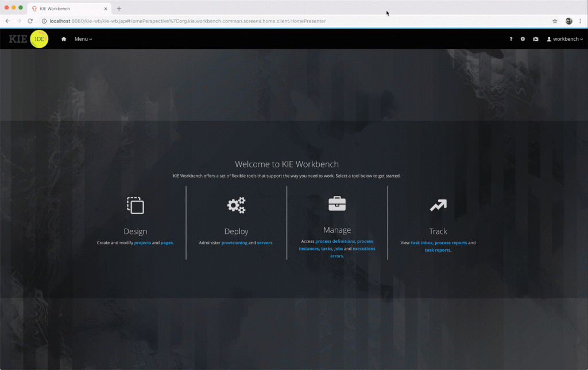Go to the Home perspective icon

tap(64, 39)
